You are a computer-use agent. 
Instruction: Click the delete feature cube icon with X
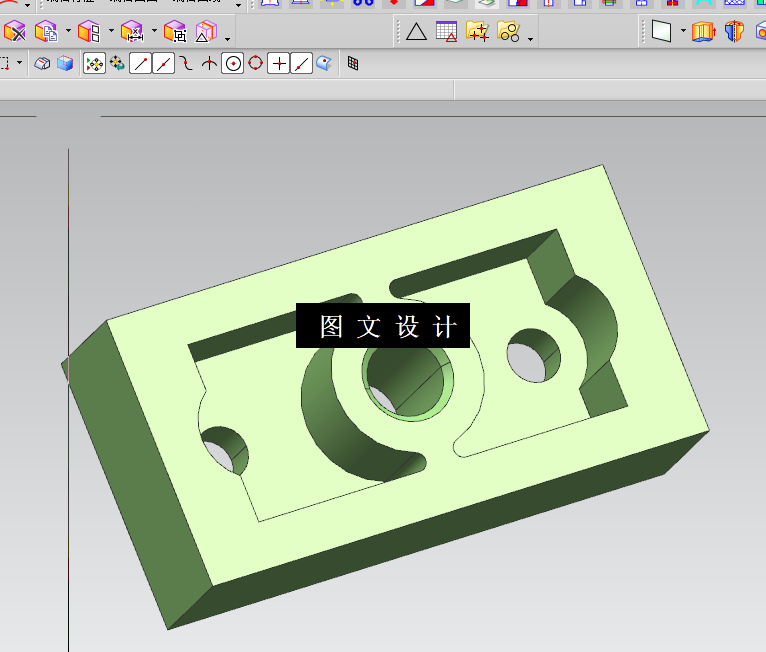click(x=14, y=32)
